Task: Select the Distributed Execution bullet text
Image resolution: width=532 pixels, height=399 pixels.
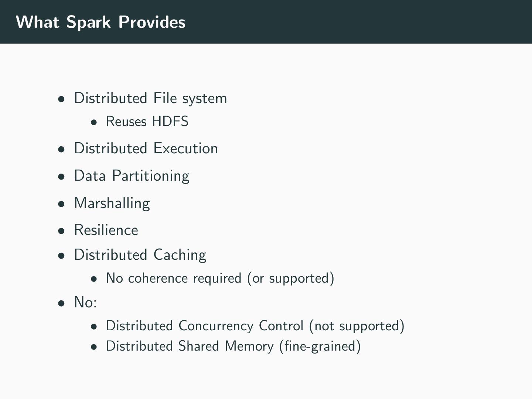Action: (146, 149)
